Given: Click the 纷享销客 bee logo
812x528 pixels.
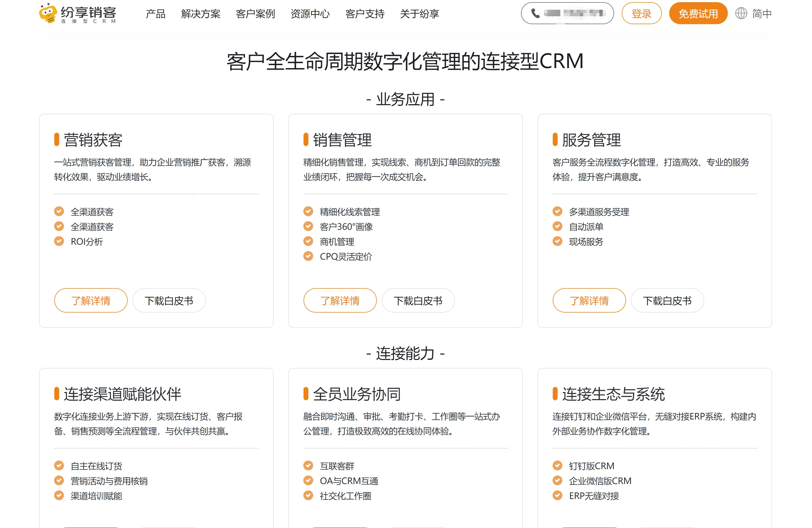Looking at the screenshot, I should [48, 13].
